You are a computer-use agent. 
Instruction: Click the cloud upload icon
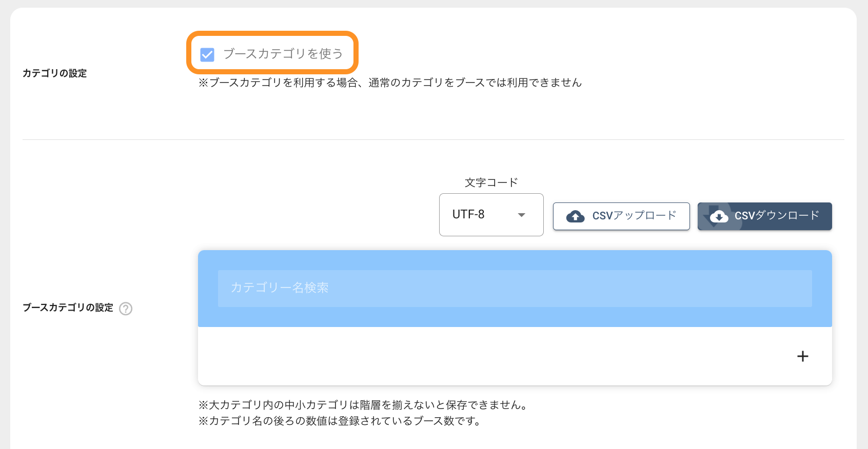pos(575,216)
